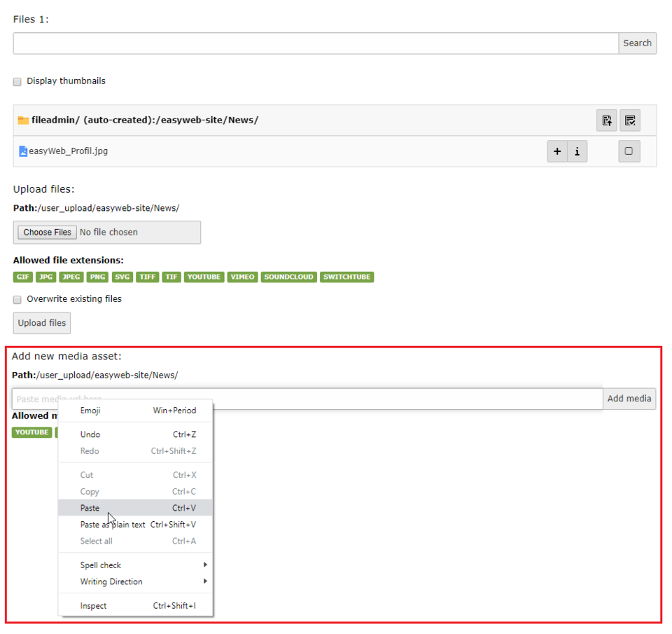Click the fileadmin folder icon
This screenshot has width=672, height=634.
pos(23,120)
